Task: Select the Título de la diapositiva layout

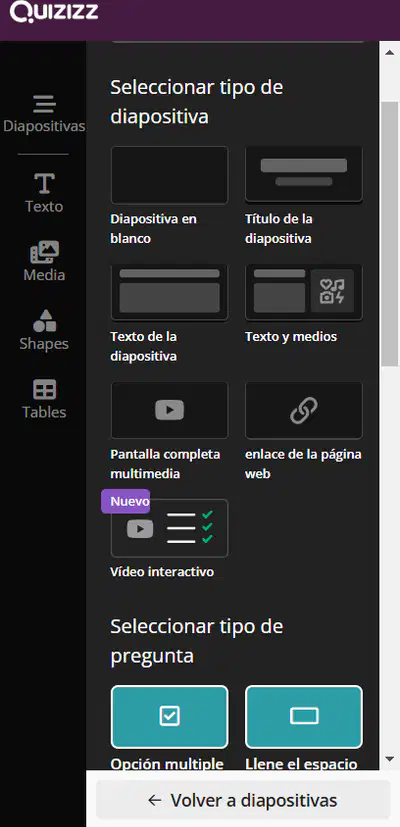Action: 304,175
